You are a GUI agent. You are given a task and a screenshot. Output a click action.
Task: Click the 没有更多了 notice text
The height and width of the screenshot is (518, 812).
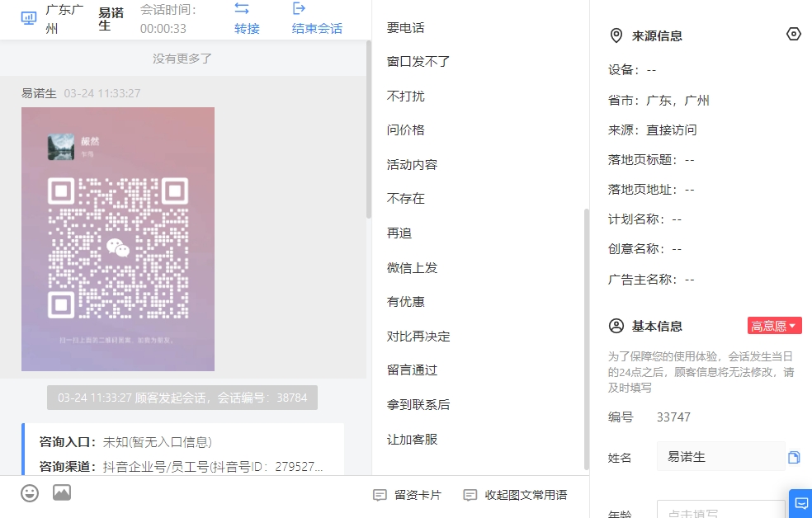[x=182, y=59]
